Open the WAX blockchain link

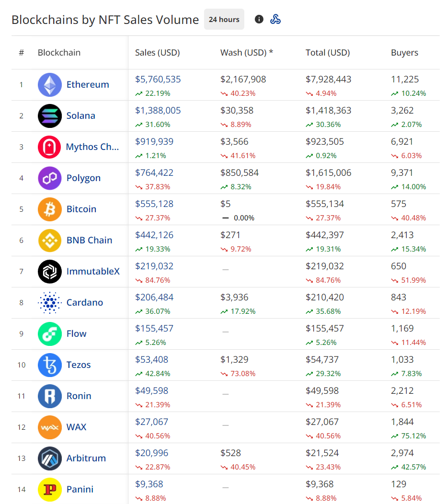[x=77, y=427]
